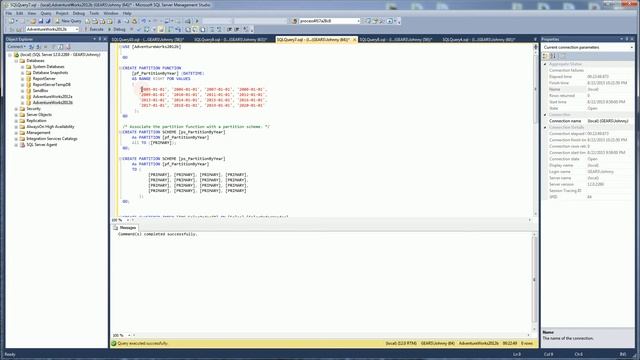Click the Disconnect icon in Object Explorer
This screenshot has width=640, height=360.
pos(39,47)
